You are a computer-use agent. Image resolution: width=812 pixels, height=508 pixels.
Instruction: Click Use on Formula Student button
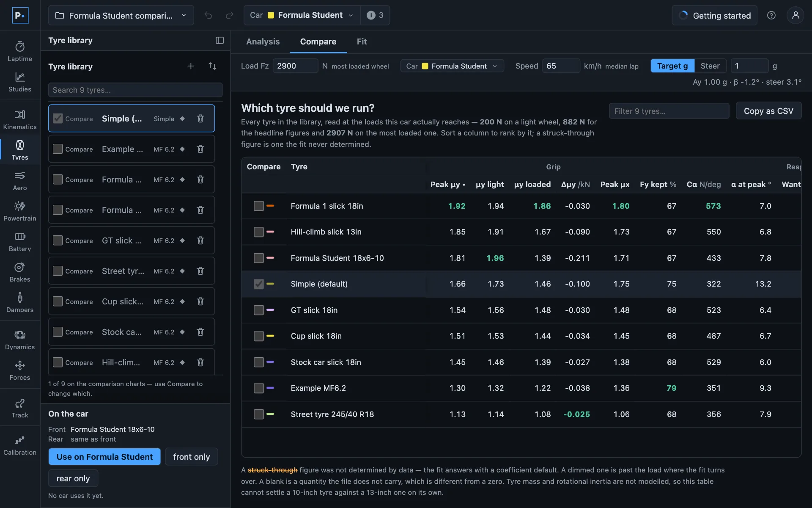[x=104, y=457]
